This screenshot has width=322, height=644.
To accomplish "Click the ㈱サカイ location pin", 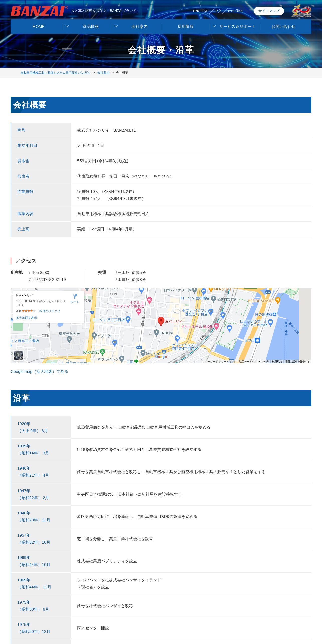I will click(x=143, y=353).
